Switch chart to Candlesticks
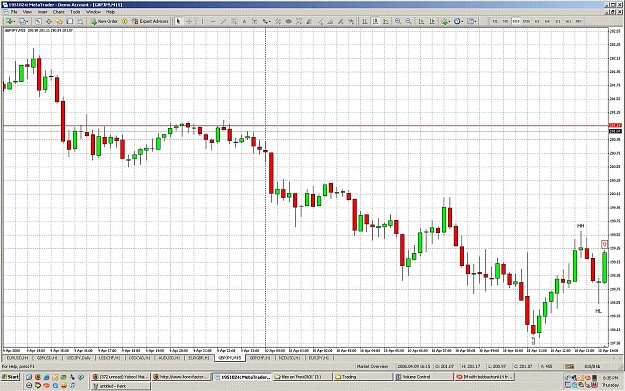 point(375,22)
